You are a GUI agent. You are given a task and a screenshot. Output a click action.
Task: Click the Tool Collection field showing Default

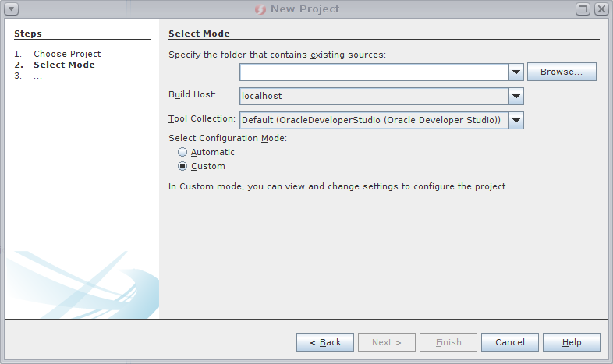(374, 120)
